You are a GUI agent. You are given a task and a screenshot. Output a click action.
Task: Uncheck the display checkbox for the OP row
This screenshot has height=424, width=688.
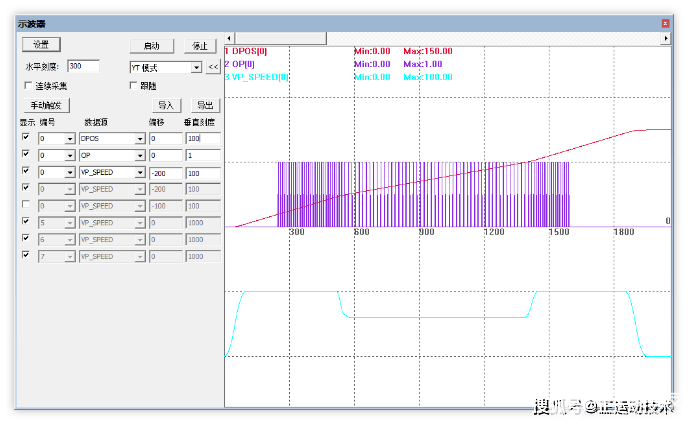(26, 155)
